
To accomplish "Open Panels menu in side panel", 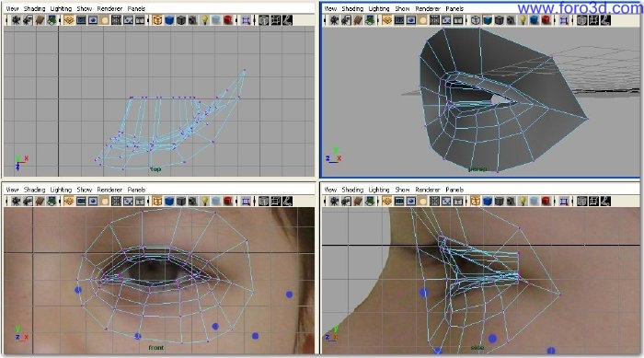I will pyautogui.click(x=454, y=190).
